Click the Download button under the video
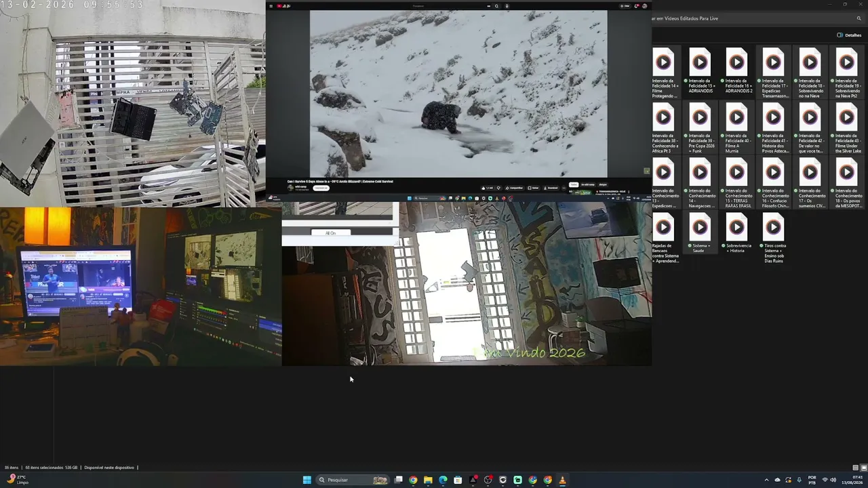The image size is (868, 488). (550, 188)
